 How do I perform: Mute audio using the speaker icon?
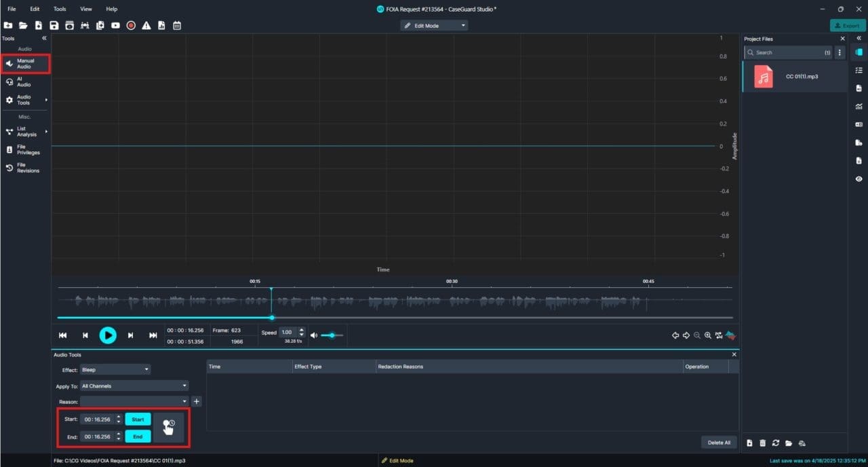313,335
